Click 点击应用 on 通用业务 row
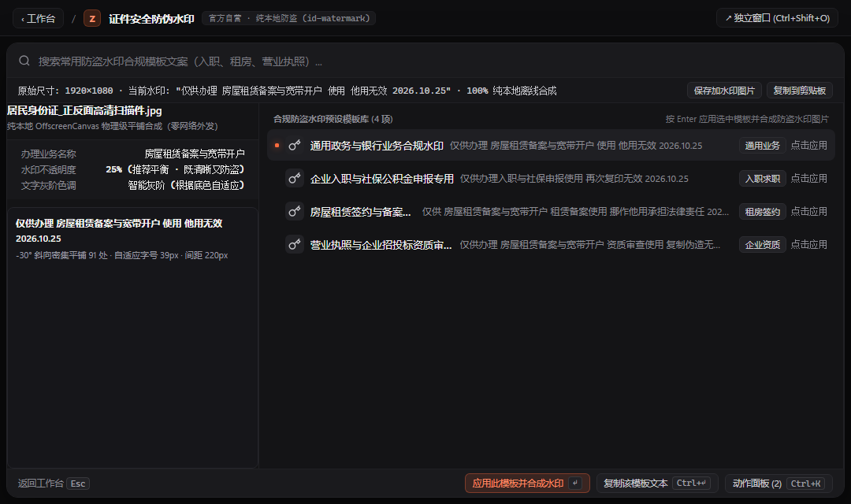The image size is (851, 504). point(808,146)
